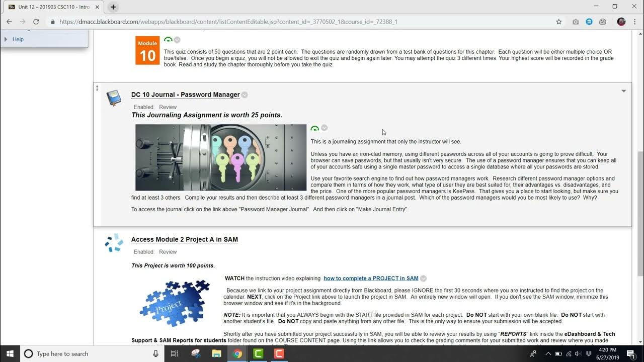Click the Help link in the sidebar
The image size is (644, 362).
18,39
